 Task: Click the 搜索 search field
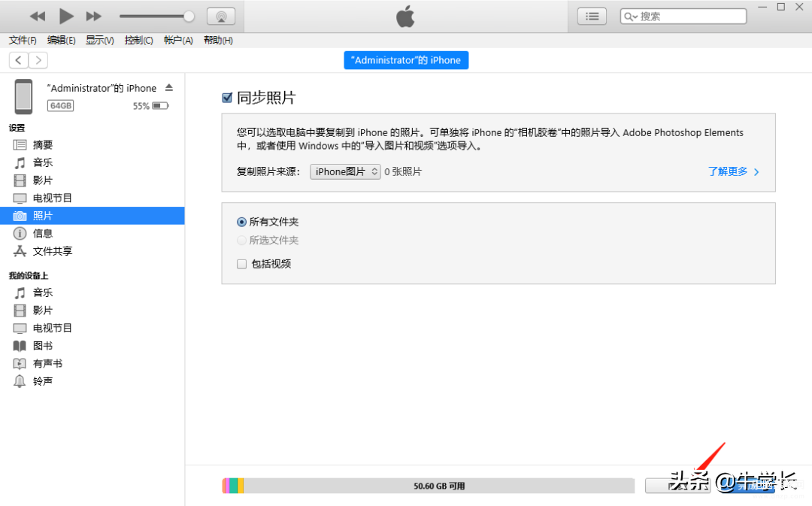683,17
